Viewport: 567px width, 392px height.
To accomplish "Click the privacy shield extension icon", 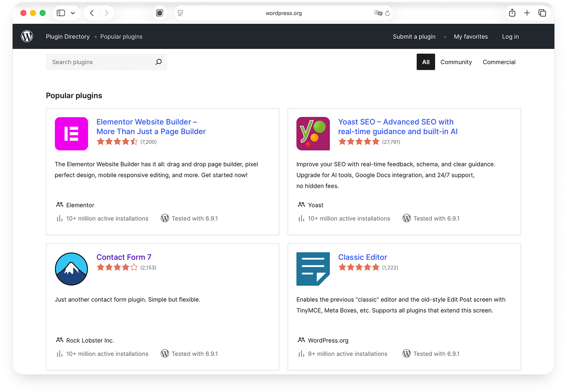I will tap(160, 13).
